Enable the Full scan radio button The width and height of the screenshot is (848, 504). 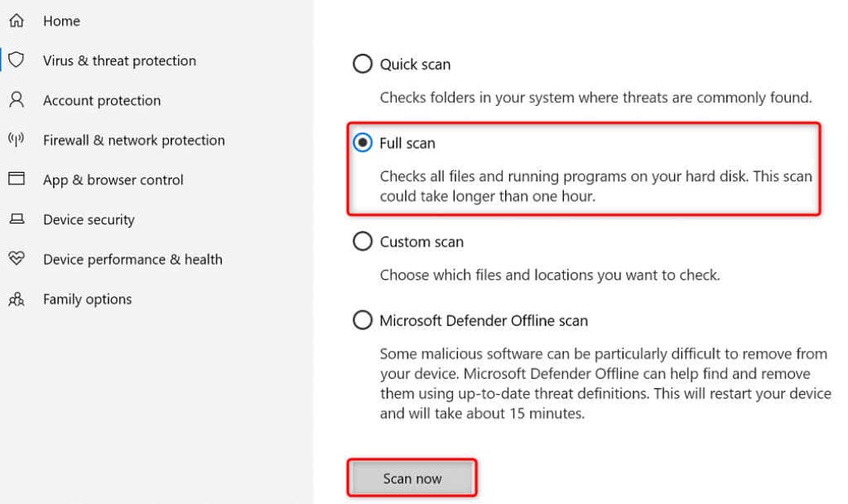pos(362,142)
